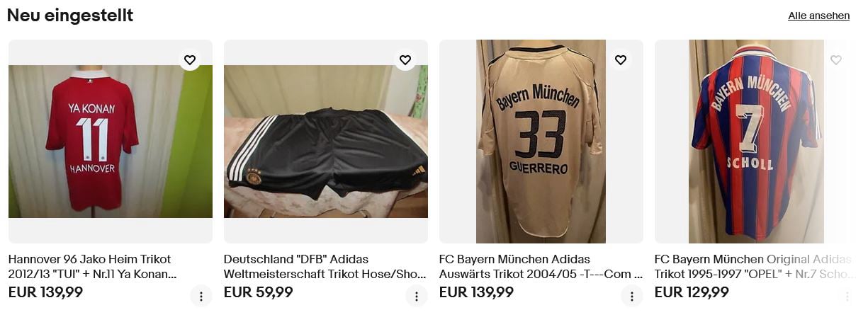
Task: Open FC Bayern Auswärts Trikot 2004/05 title
Action: pyautogui.click(x=541, y=267)
